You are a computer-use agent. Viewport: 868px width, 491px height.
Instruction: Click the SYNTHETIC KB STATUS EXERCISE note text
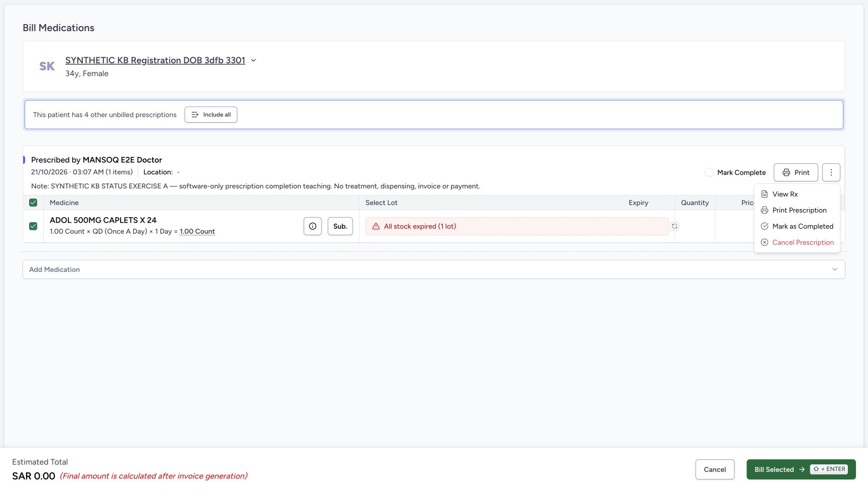point(256,186)
